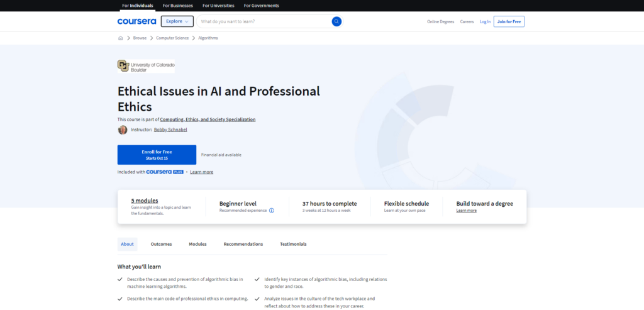The image size is (644, 310).
Task: Open instructor Bobby Schnabel link
Action: coord(170,130)
